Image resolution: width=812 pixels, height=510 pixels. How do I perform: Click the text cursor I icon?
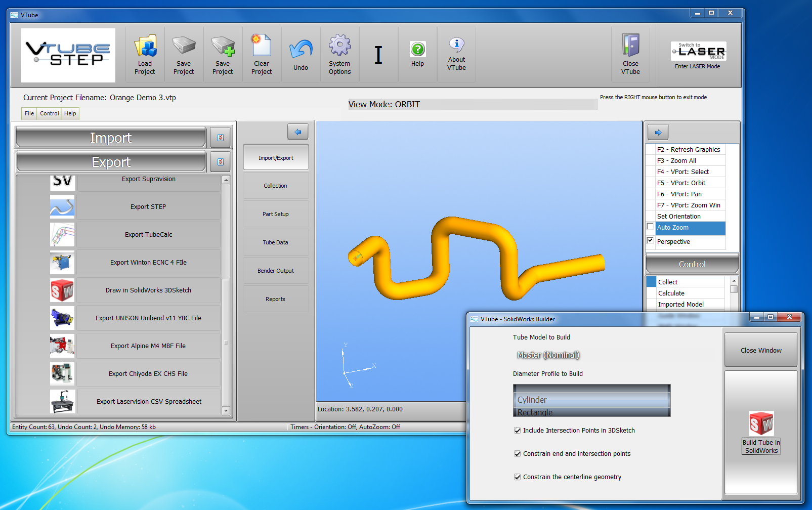pos(378,54)
